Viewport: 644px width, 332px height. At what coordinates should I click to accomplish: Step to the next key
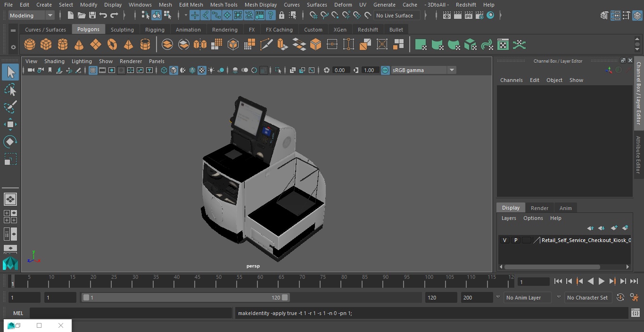[x=612, y=281]
